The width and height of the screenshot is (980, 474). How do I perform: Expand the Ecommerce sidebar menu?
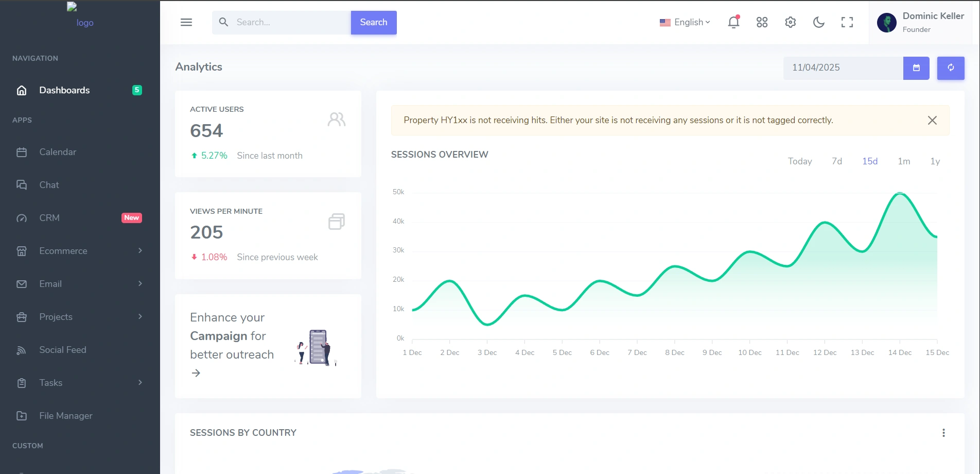tap(80, 251)
